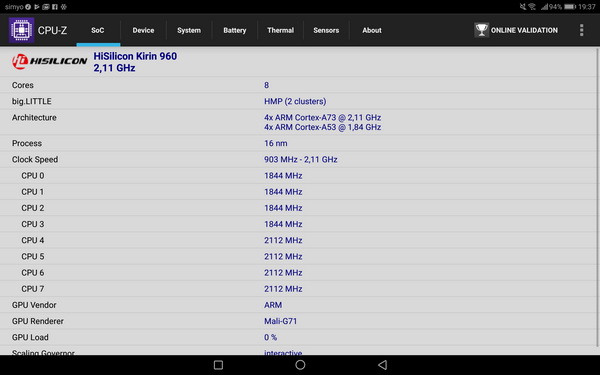Tap the Android back triangle button

pos(382,365)
